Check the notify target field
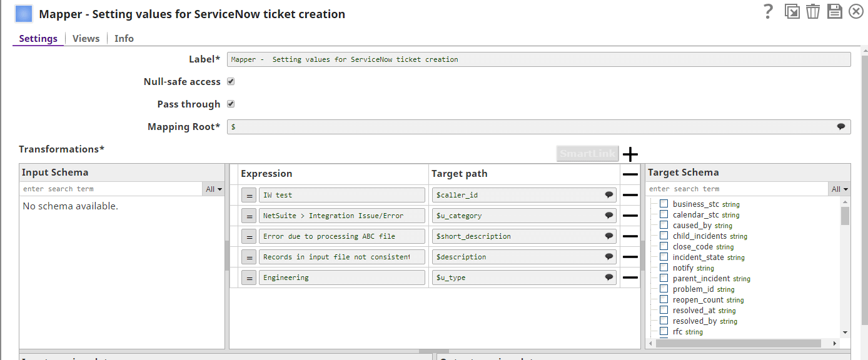Image resolution: width=868 pixels, height=360 pixels. click(664, 267)
